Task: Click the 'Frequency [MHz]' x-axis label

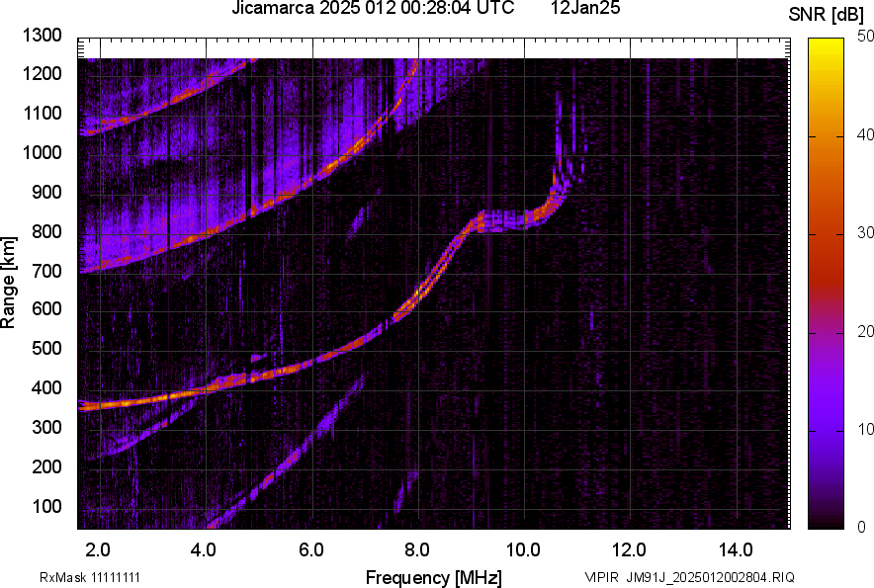Action: coord(434,577)
